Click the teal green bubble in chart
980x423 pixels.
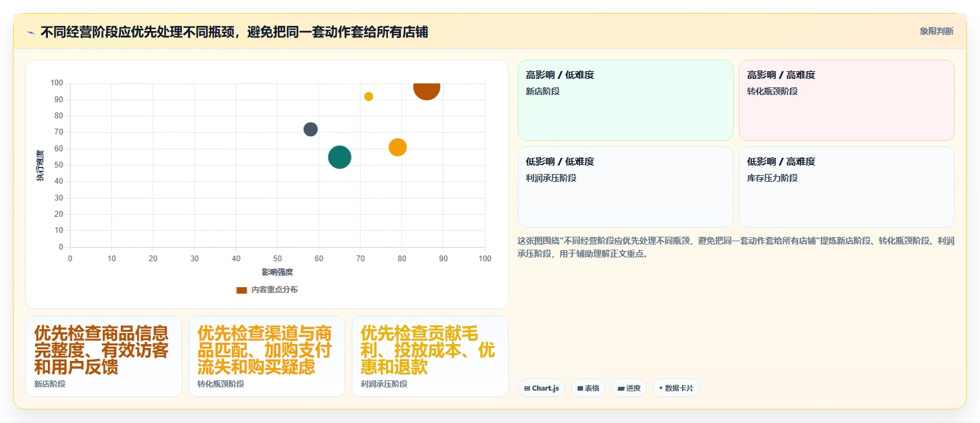coord(339,157)
